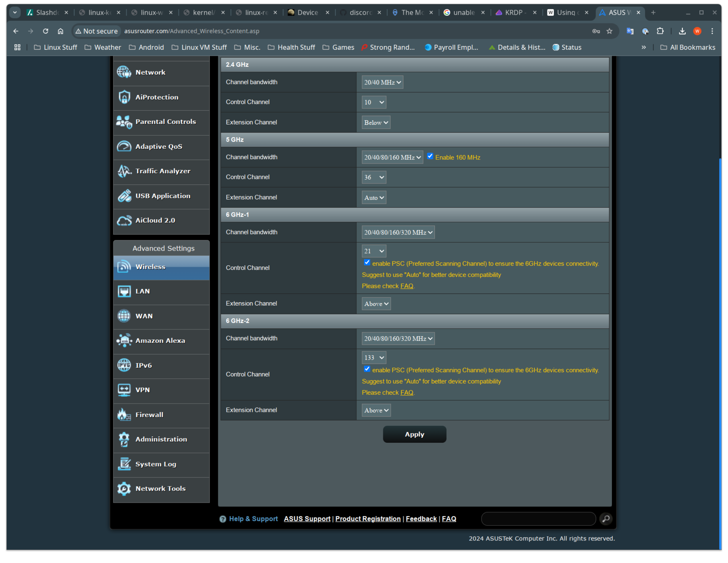
Task: Click the LAN port icon
Action: pyautogui.click(x=124, y=291)
